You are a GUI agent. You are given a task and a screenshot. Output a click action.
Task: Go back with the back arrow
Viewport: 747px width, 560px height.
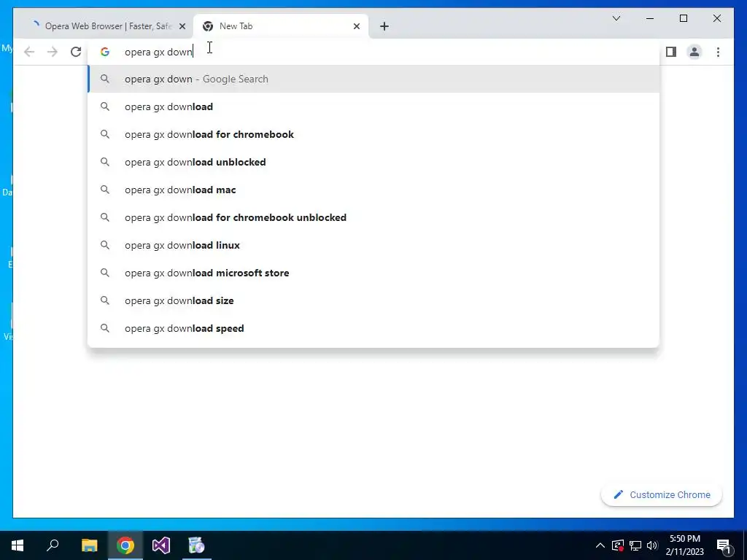pos(29,52)
